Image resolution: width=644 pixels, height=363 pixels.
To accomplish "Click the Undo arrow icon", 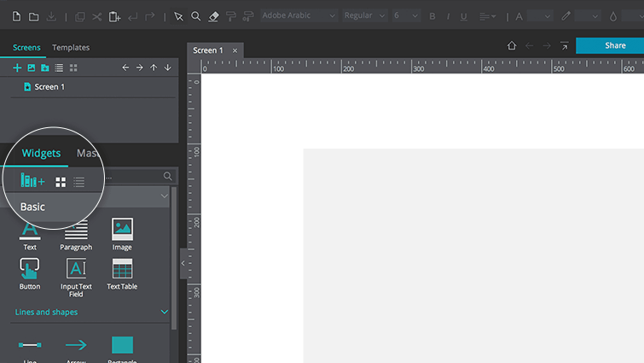I will coord(133,17).
